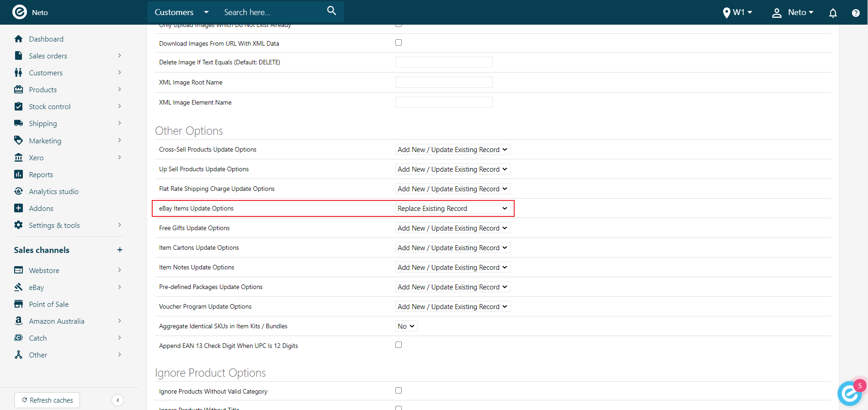This screenshot has width=868, height=410.
Task: Open Item Cartons Update Options dropdown
Action: click(x=453, y=247)
